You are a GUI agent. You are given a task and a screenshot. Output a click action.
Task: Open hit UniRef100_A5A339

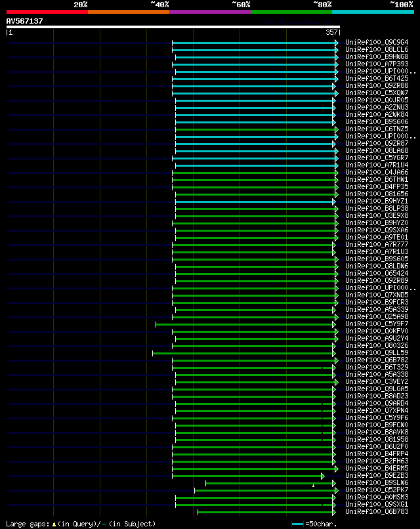click(x=377, y=309)
